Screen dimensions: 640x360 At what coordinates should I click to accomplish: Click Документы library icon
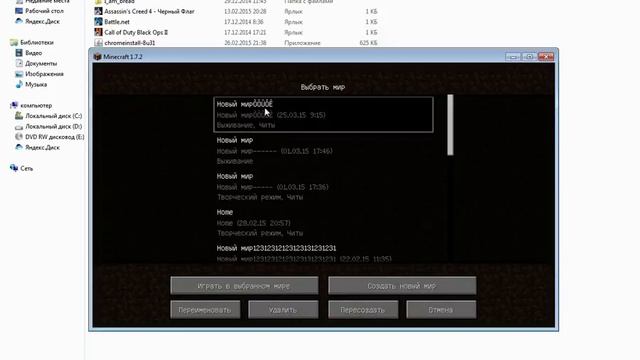pos(19,64)
